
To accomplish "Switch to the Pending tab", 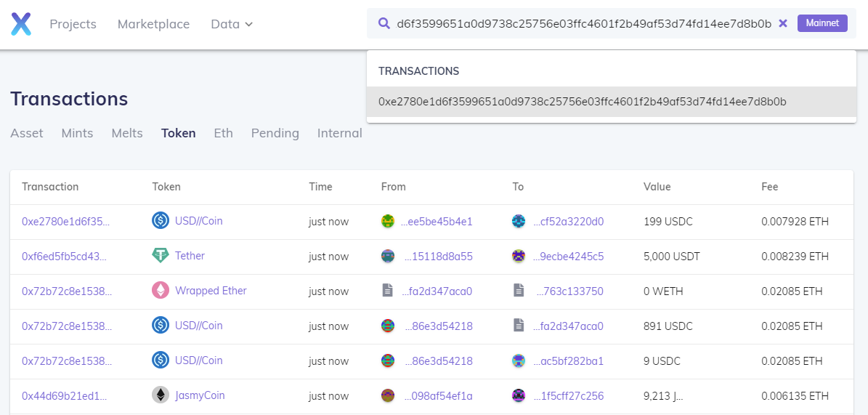I will [x=275, y=133].
